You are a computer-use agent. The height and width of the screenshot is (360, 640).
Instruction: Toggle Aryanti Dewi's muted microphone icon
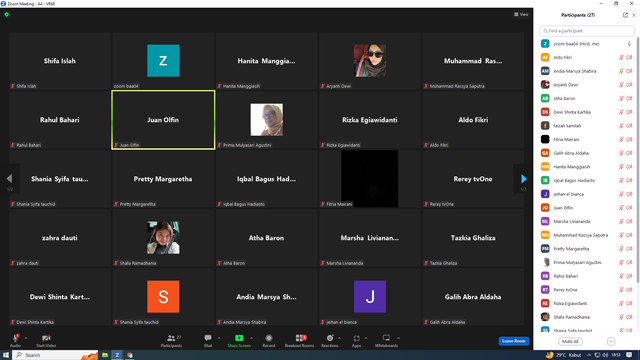click(621, 85)
